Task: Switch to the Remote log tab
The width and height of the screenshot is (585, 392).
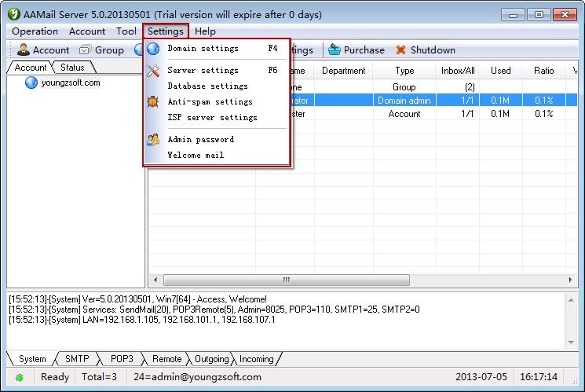Action: coord(166,359)
